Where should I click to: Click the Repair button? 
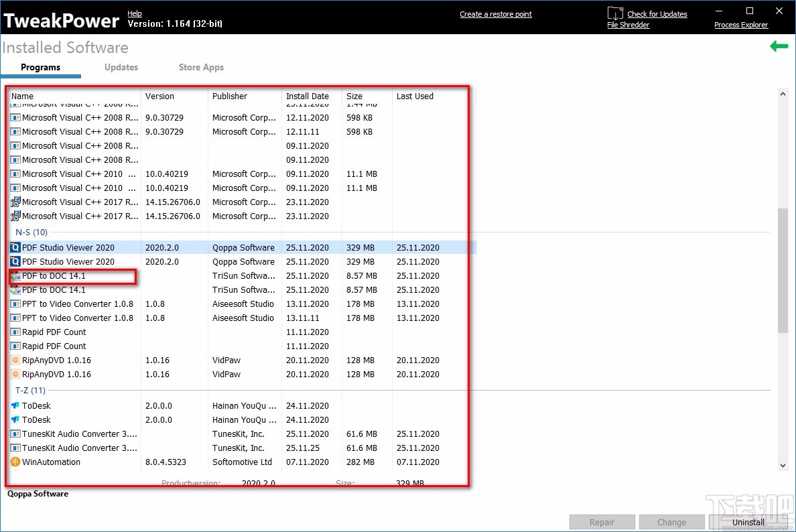point(602,523)
